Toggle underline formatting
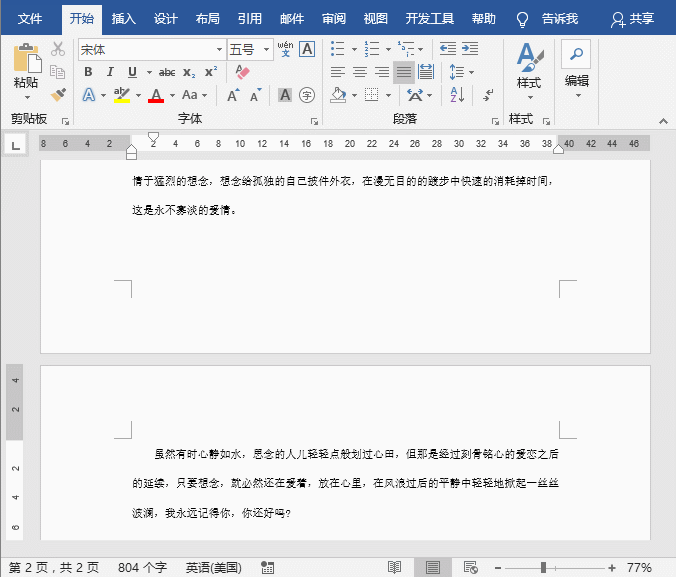This screenshot has height=577, width=676. [132, 72]
